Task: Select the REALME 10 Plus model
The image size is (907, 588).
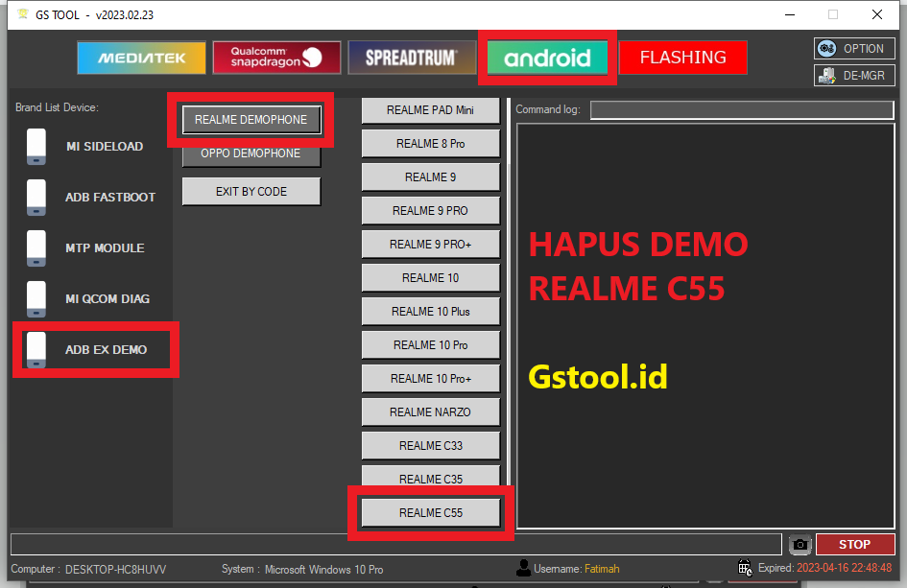Action: (x=430, y=311)
